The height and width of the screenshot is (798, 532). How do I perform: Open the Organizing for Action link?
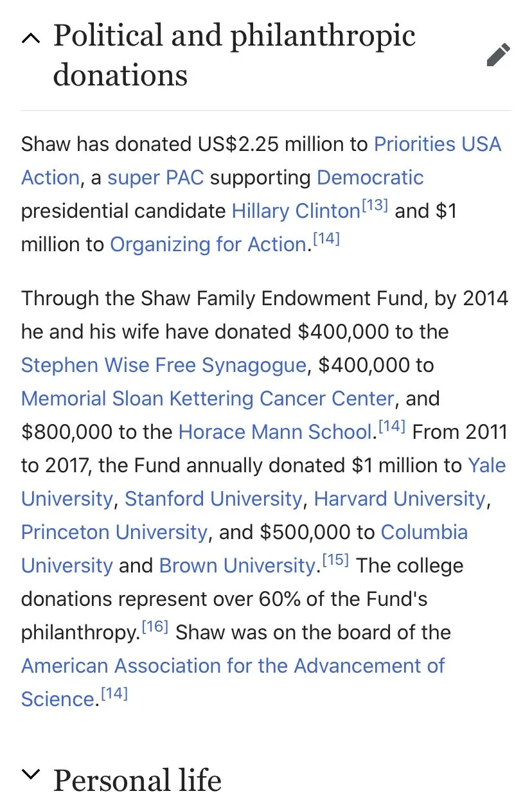(208, 244)
